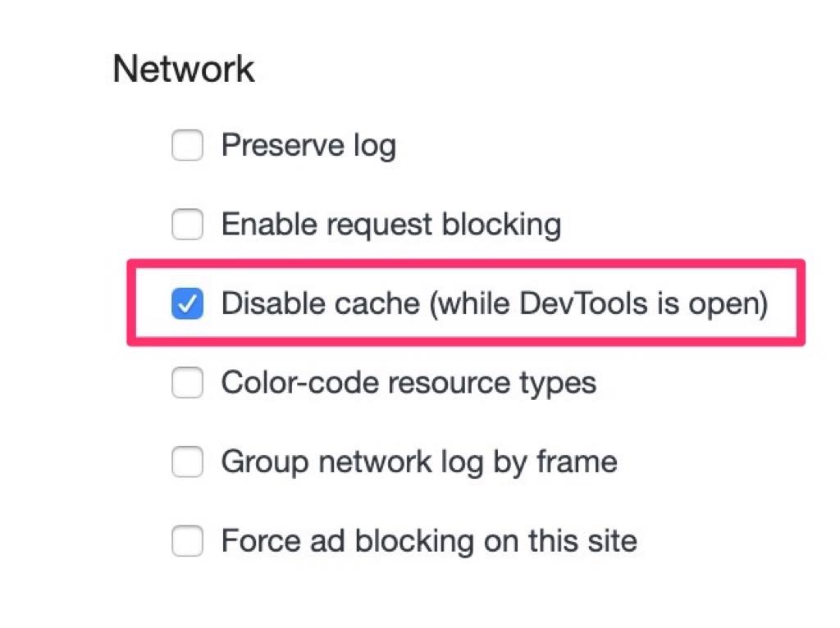Viewport: 840px width, 628px height.
Task: Tick the Enable request blocking checkbox
Action: coord(187,225)
